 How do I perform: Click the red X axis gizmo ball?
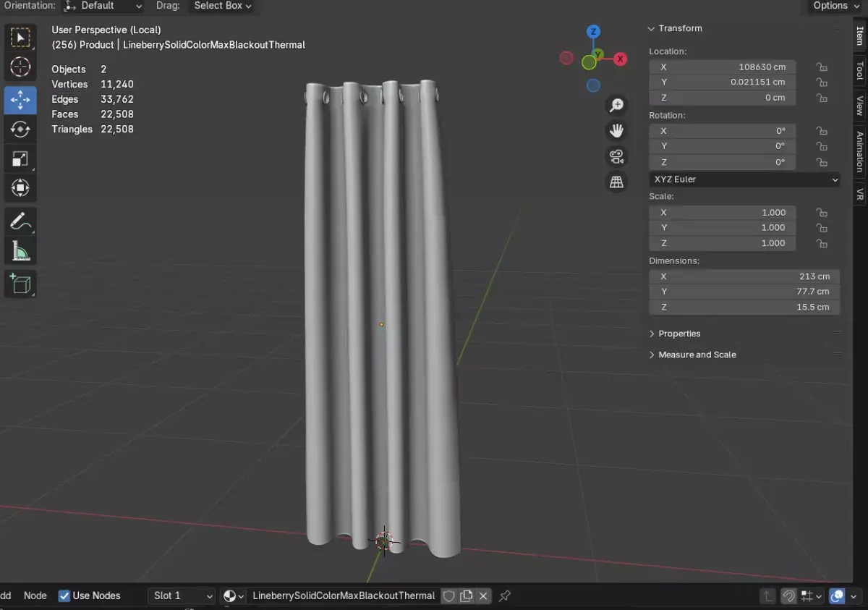click(620, 59)
